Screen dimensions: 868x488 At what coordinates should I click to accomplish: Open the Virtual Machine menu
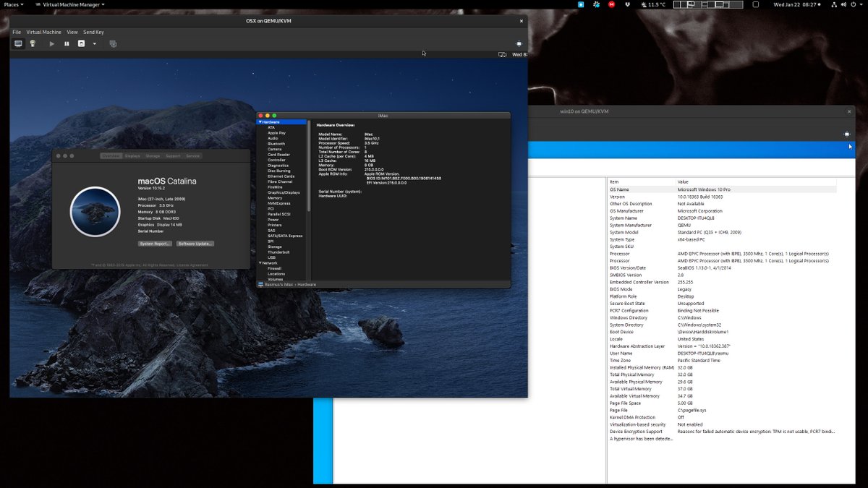pyautogui.click(x=44, y=32)
